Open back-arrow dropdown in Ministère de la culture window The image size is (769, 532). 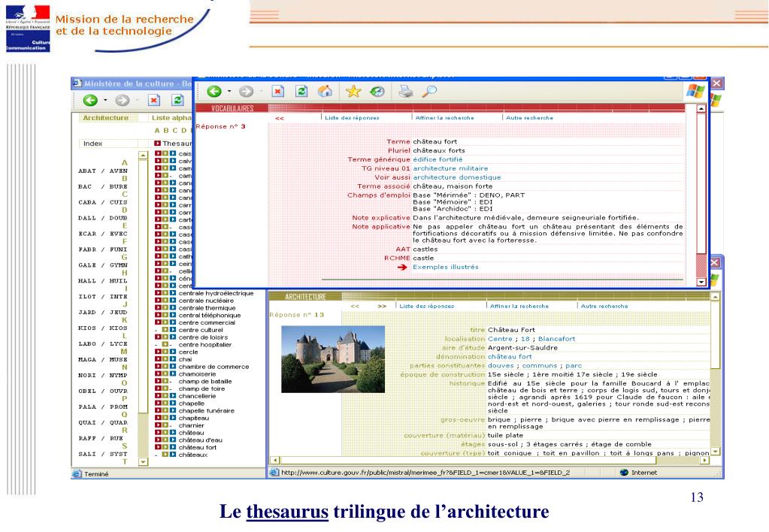105,101
